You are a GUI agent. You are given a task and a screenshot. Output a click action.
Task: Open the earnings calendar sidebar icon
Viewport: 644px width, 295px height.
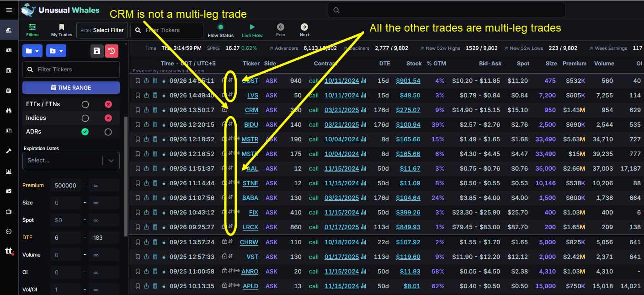(x=8, y=91)
